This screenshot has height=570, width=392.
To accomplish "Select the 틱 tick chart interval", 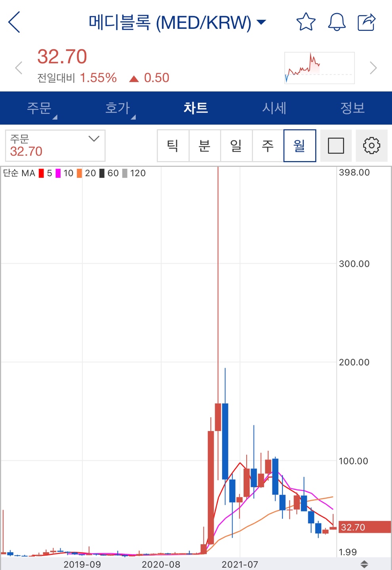I will (x=173, y=146).
